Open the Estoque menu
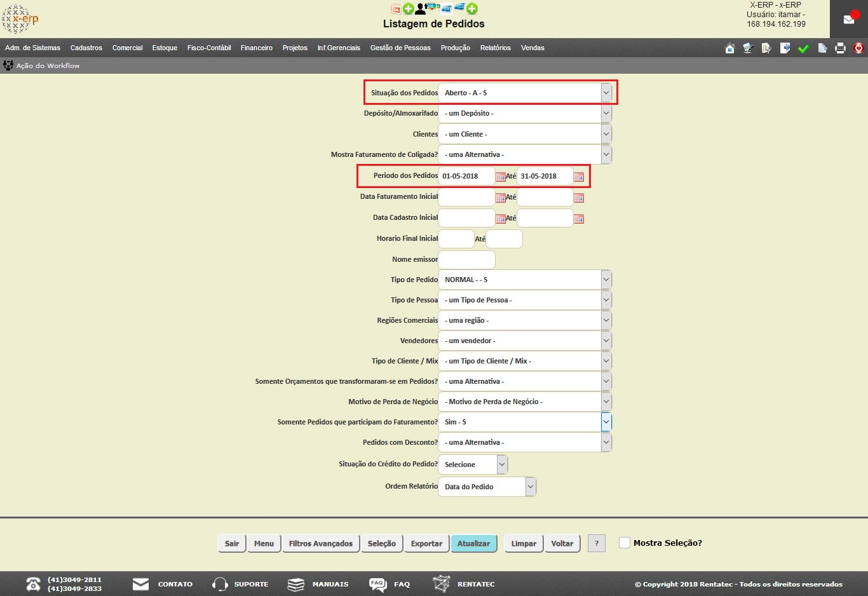 click(x=165, y=48)
